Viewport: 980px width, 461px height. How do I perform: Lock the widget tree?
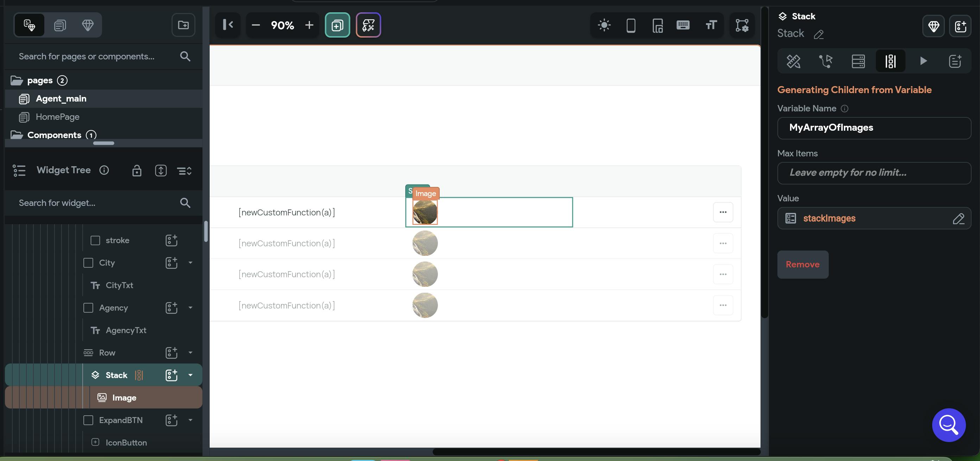click(136, 171)
